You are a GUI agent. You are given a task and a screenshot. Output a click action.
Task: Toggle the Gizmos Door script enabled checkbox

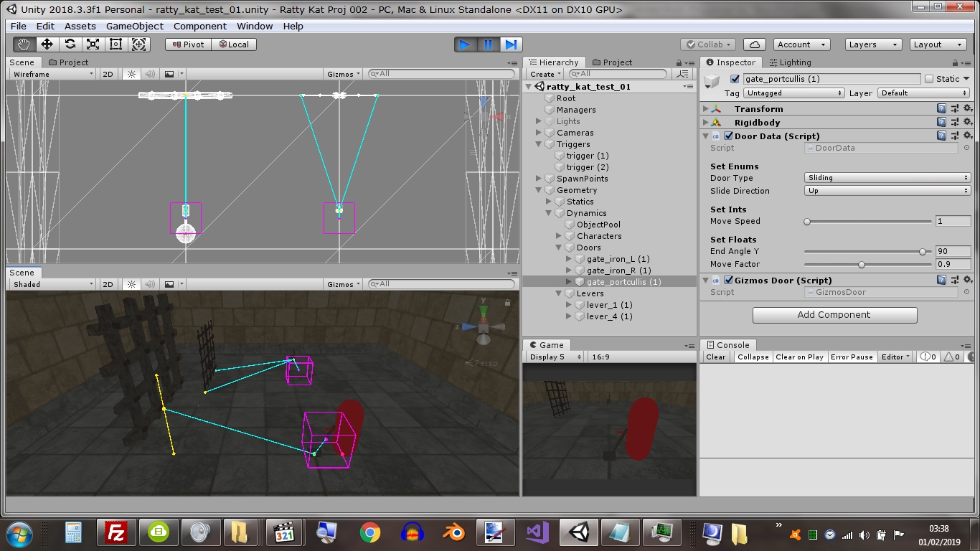729,281
